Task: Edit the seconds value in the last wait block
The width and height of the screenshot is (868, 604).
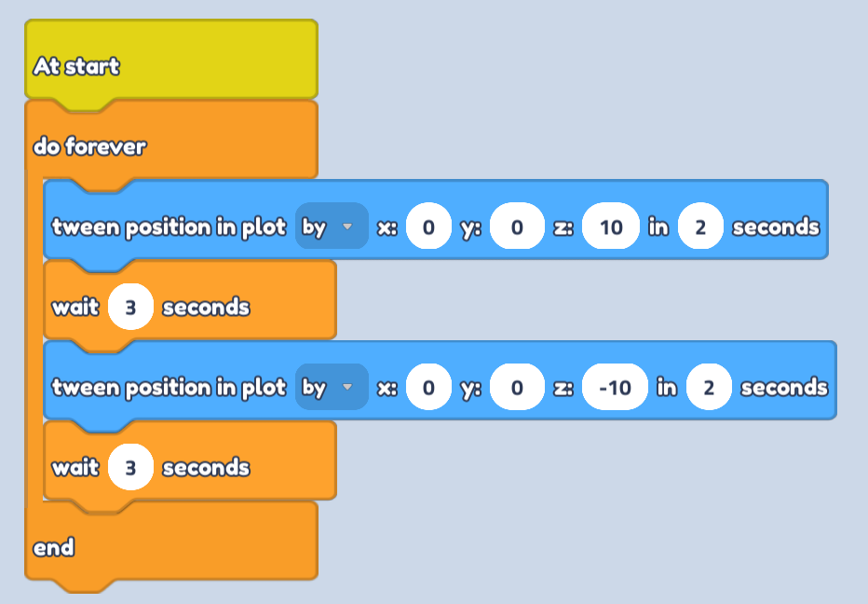Action: click(130, 467)
